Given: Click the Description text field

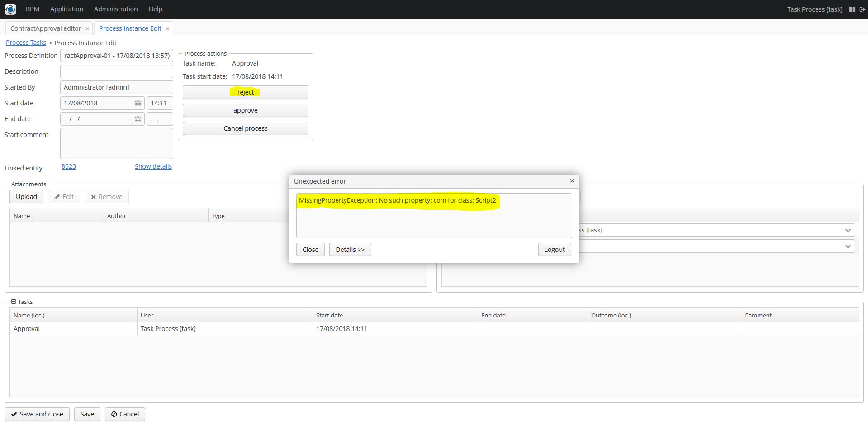Looking at the screenshot, I should tap(116, 71).
